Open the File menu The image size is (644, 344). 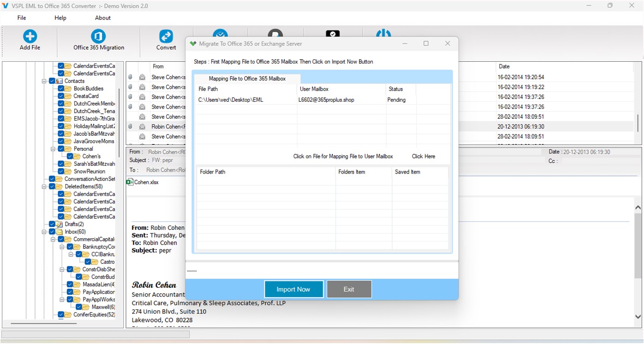coord(21,17)
